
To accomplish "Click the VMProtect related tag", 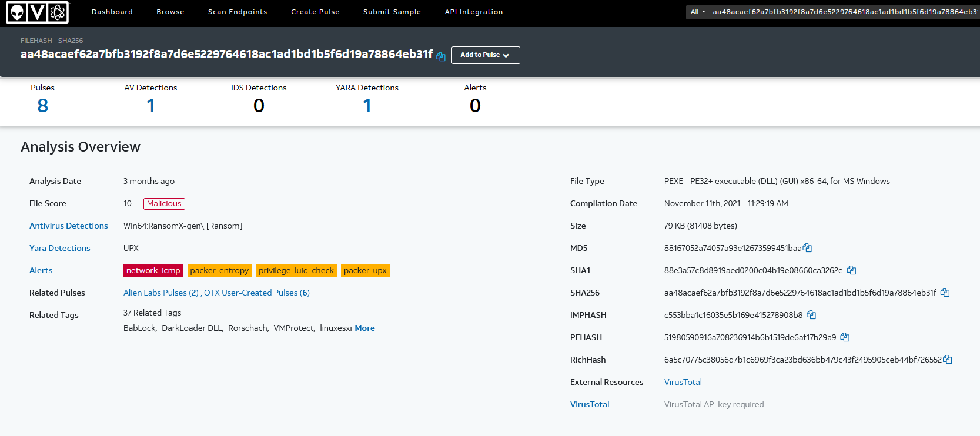I will [x=293, y=328].
